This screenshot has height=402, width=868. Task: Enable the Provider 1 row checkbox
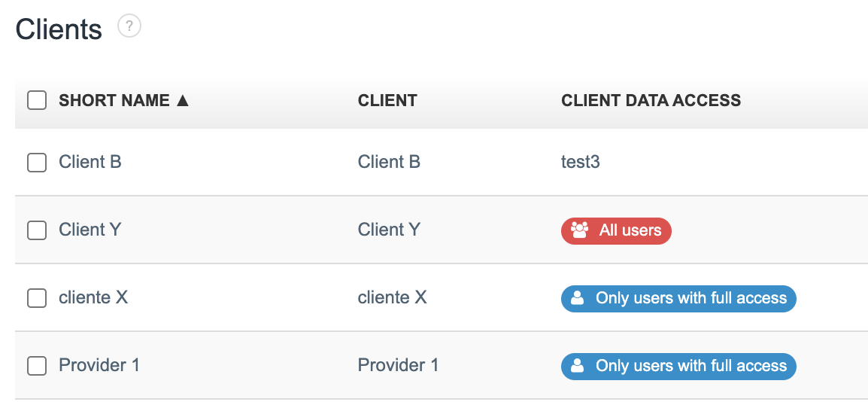(x=37, y=366)
